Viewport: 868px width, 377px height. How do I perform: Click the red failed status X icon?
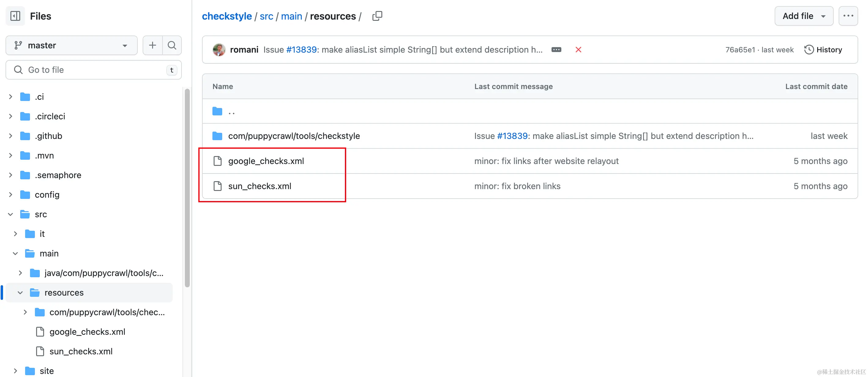(578, 50)
